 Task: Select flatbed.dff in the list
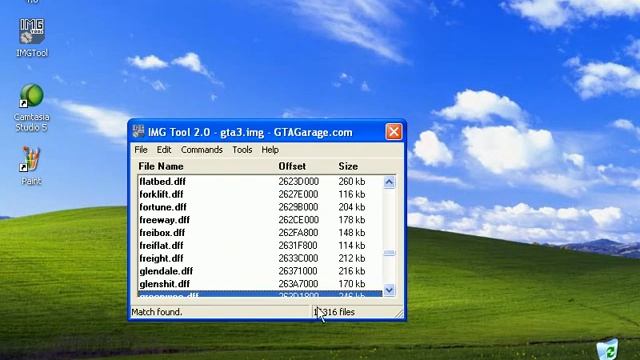coord(260,181)
